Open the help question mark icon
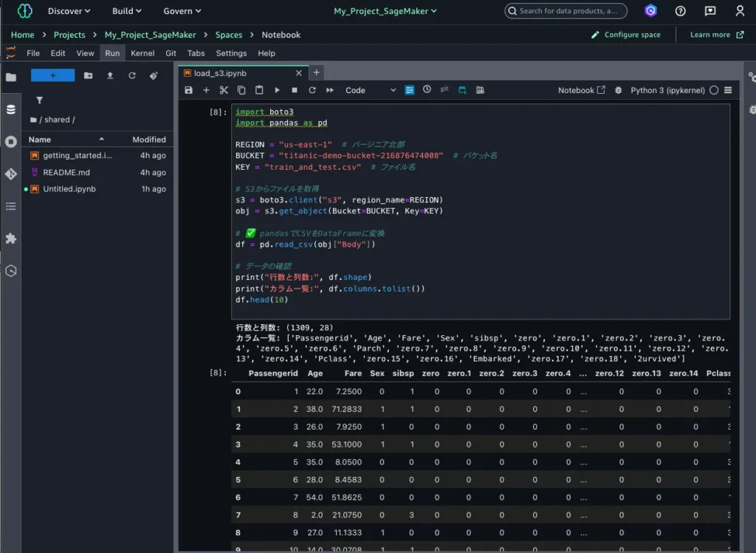Image resolution: width=756 pixels, height=553 pixels. click(680, 11)
